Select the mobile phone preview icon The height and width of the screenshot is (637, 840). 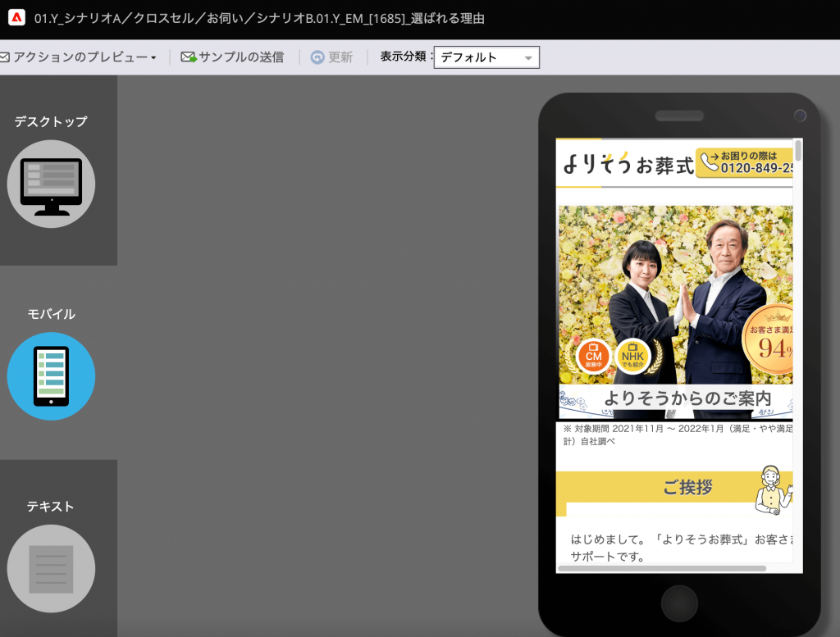click(51, 376)
